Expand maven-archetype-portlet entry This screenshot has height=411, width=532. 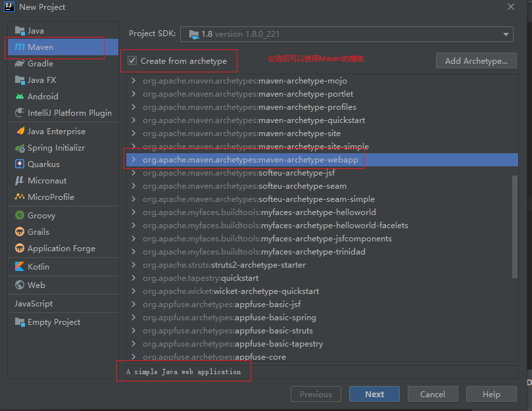point(133,93)
